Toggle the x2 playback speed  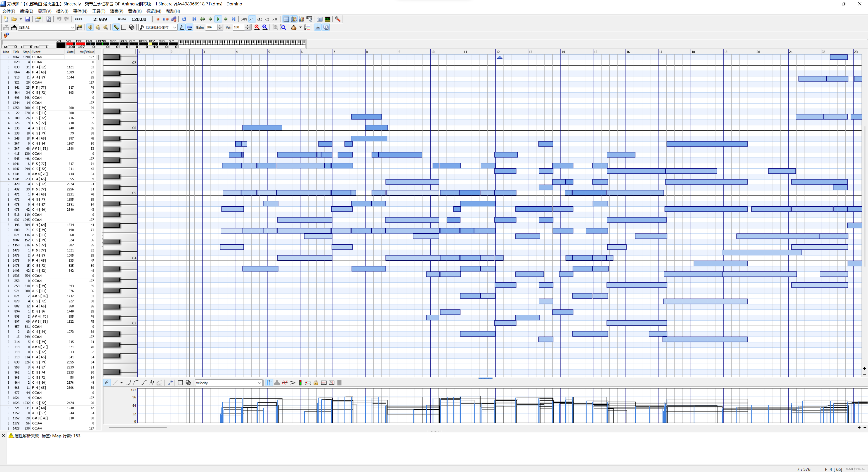point(267,19)
